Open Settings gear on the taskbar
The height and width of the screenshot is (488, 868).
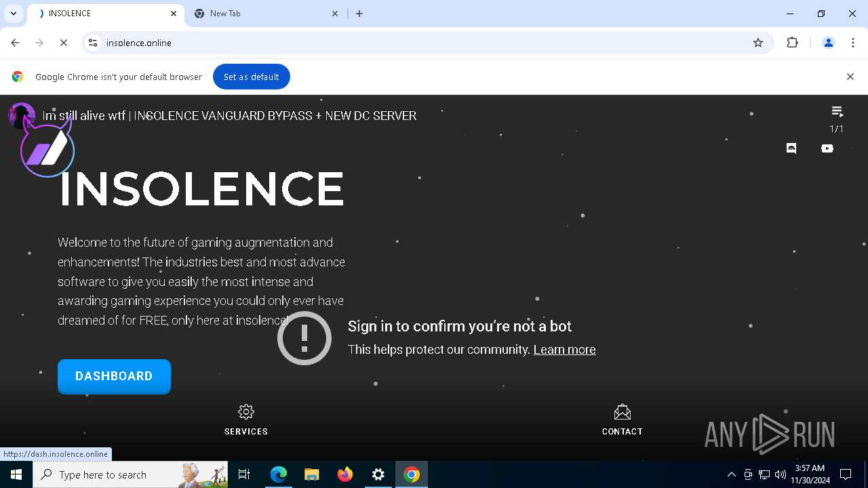[x=378, y=474]
